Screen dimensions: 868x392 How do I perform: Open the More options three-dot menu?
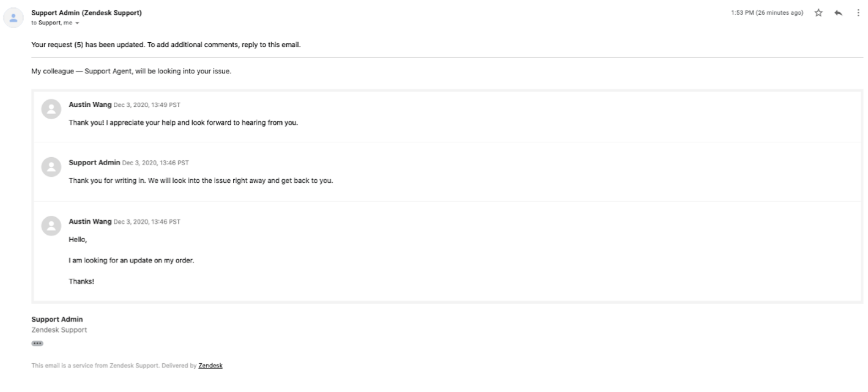pyautogui.click(x=858, y=11)
